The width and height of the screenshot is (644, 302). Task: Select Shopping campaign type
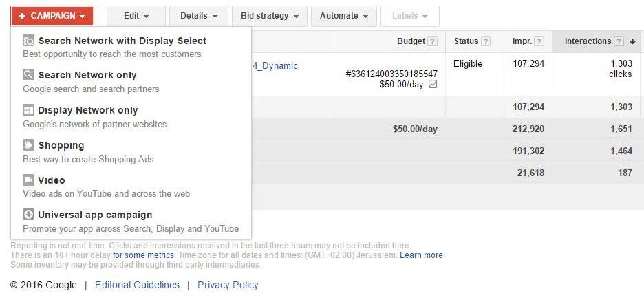click(131, 151)
